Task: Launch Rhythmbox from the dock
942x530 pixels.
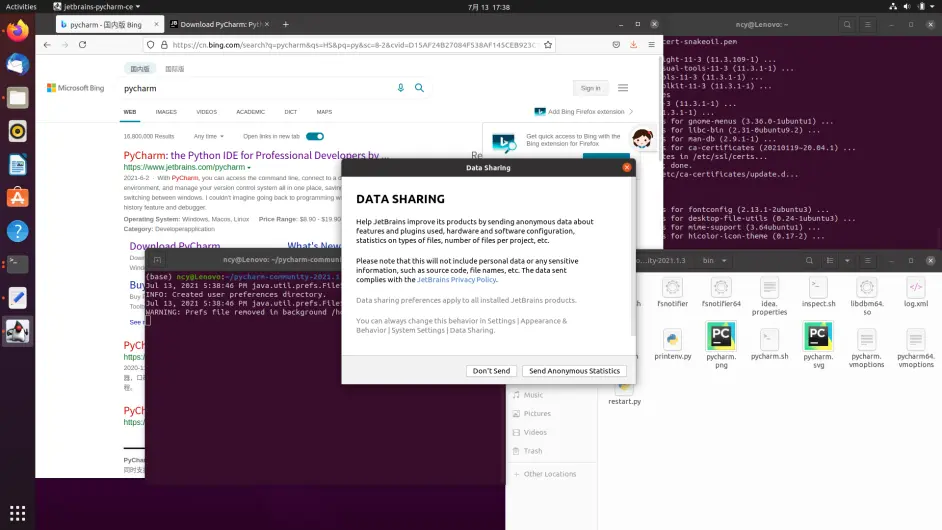Action: 17,131
